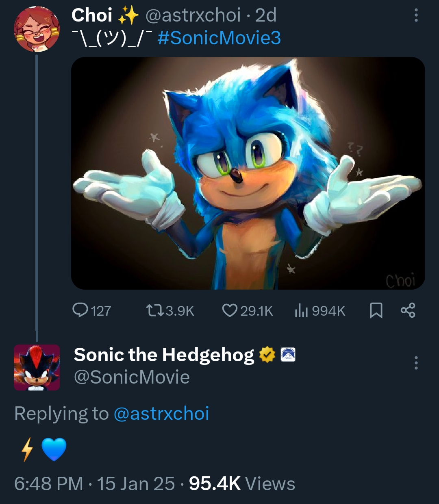Tap the repost icon showing 3.9K

[x=155, y=311]
